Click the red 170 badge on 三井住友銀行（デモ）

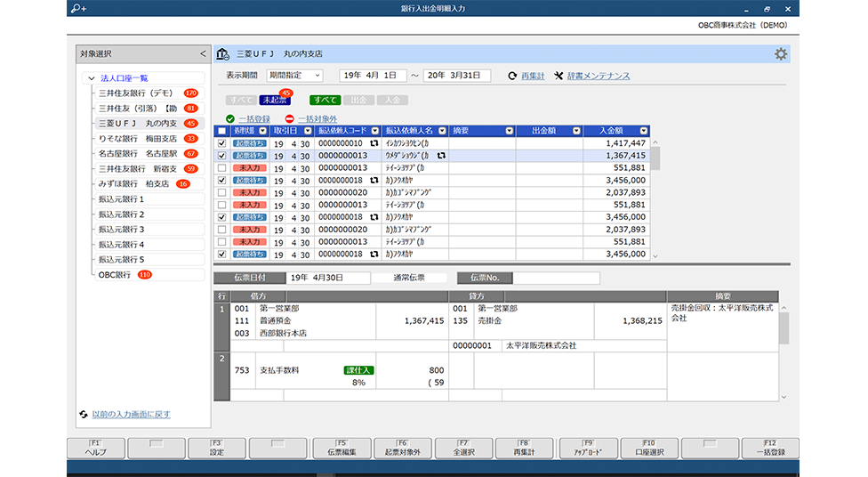(x=191, y=93)
